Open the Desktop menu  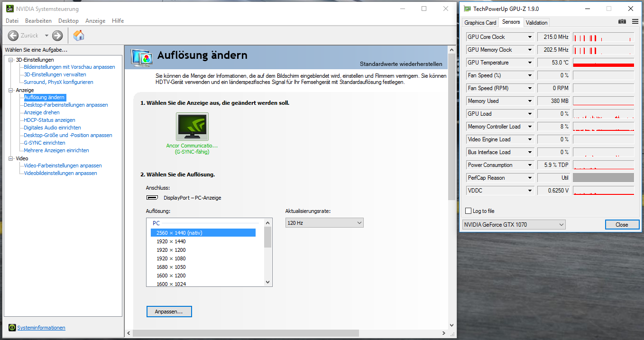point(68,21)
